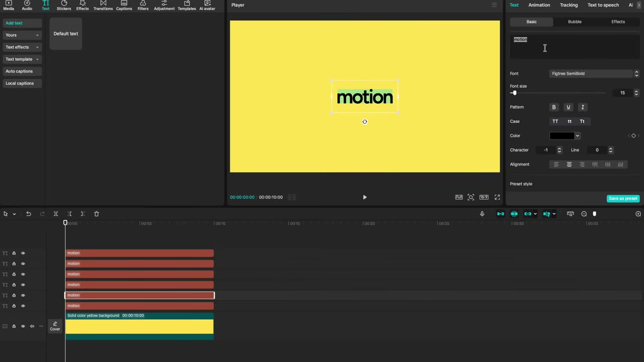Adjust the Character spacing stepper
The image size is (644, 362).
click(559, 150)
